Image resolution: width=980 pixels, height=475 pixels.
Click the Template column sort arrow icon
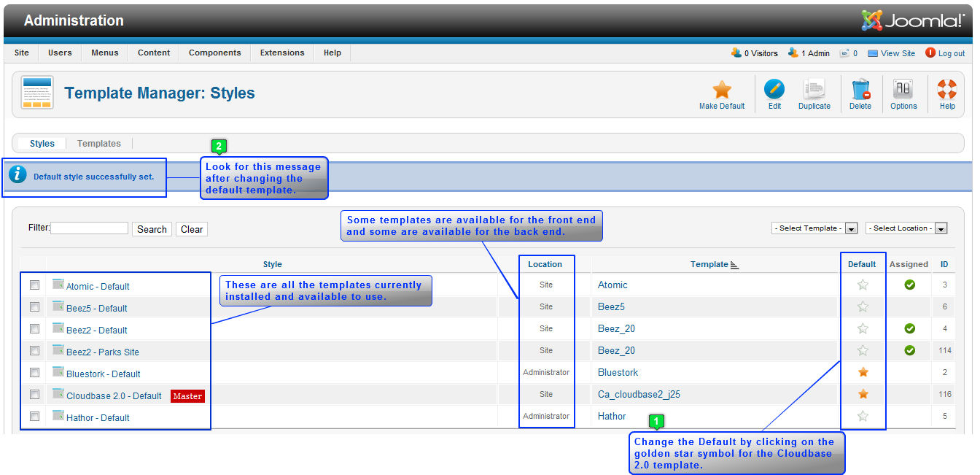tap(735, 265)
